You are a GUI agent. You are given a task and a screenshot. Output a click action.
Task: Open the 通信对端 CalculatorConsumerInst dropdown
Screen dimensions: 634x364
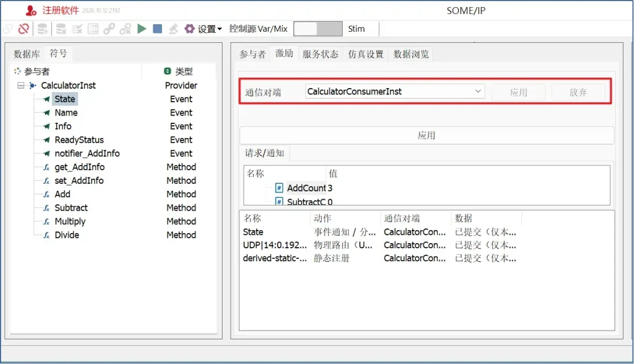(x=395, y=92)
